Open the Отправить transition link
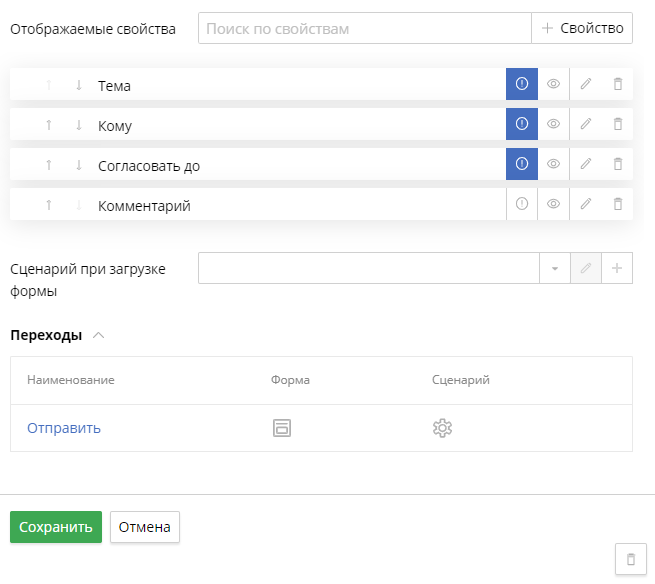This screenshot has width=655, height=584. [64, 428]
